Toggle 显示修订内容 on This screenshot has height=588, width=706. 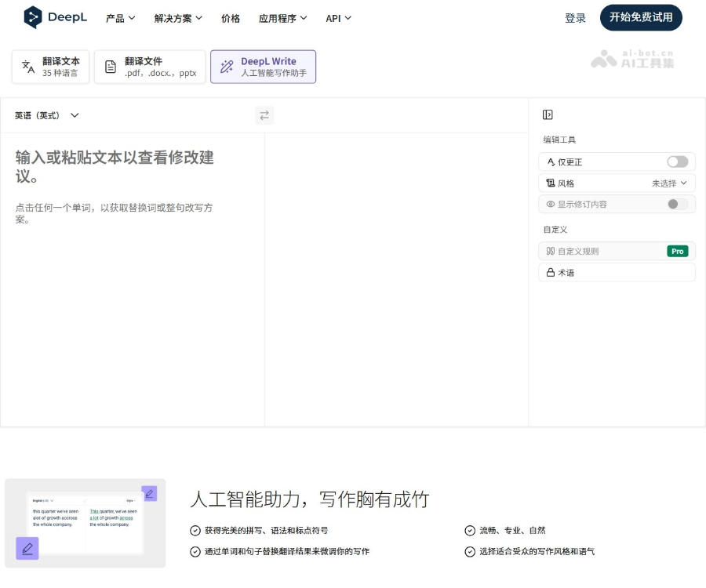675,204
